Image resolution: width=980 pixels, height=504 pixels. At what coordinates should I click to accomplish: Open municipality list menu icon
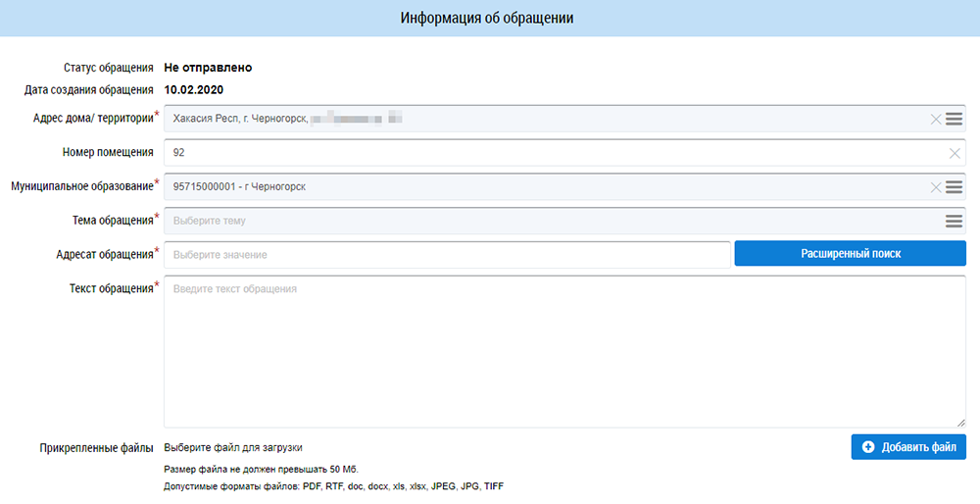tap(954, 187)
